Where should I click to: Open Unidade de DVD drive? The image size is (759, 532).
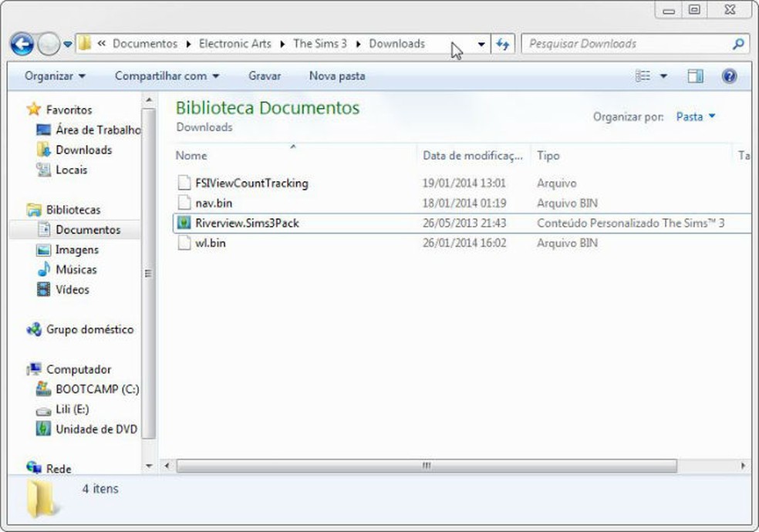(x=96, y=429)
